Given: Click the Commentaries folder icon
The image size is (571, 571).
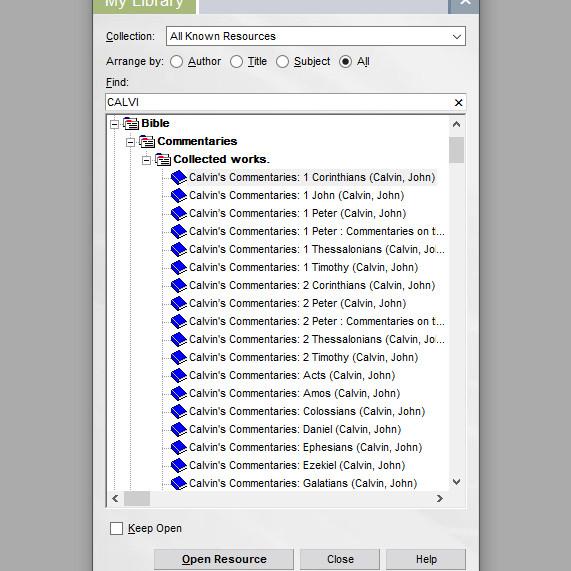Looking at the screenshot, I should pos(147,141).
